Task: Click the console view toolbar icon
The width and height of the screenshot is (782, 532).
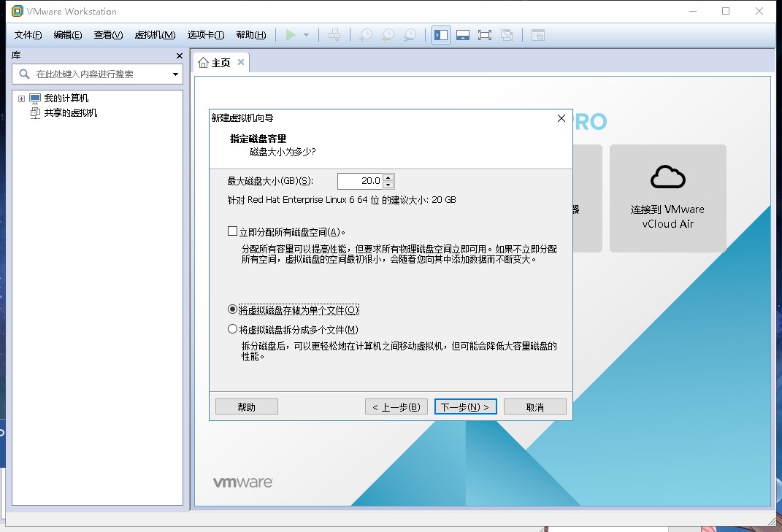Action: (x=538, y=35)
